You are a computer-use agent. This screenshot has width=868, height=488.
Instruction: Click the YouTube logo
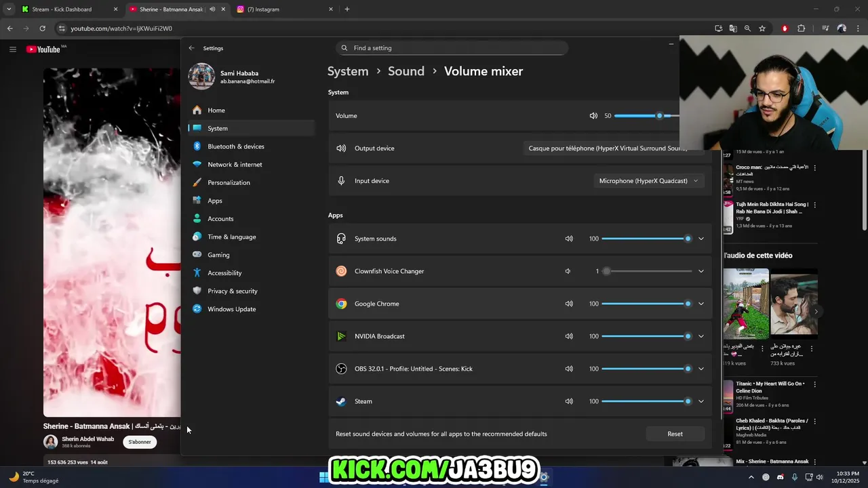[x=44, y=49]
